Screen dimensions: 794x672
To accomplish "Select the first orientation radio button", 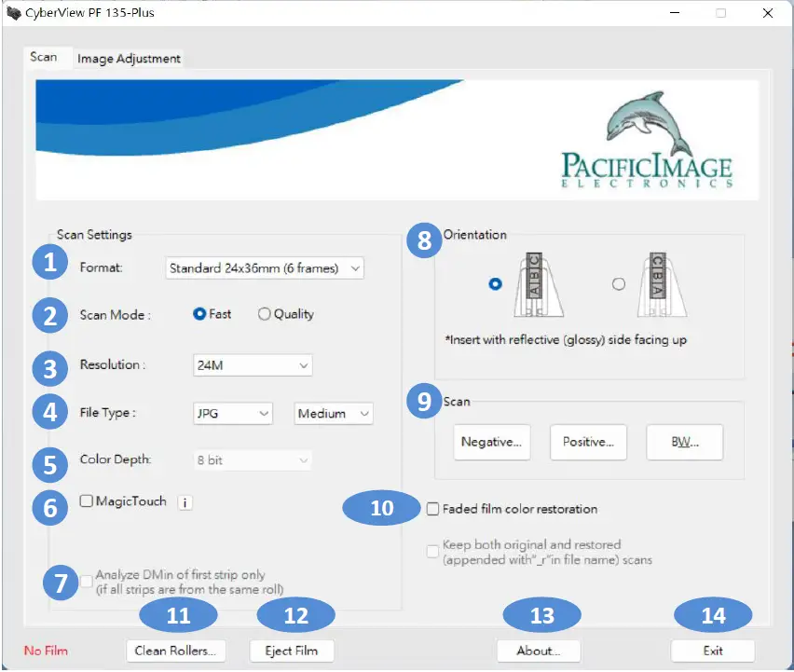I will click(x=495, y=284).
